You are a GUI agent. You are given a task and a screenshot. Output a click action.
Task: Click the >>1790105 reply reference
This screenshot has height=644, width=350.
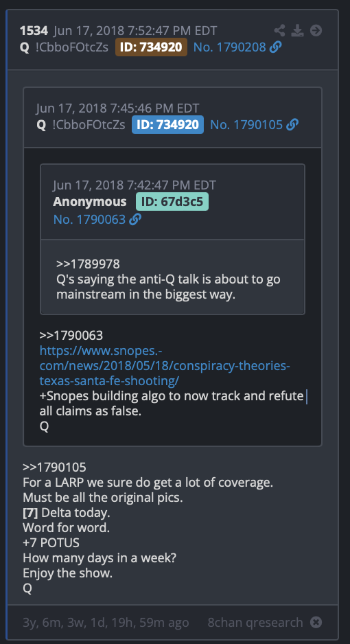click(x=55, y=468)
